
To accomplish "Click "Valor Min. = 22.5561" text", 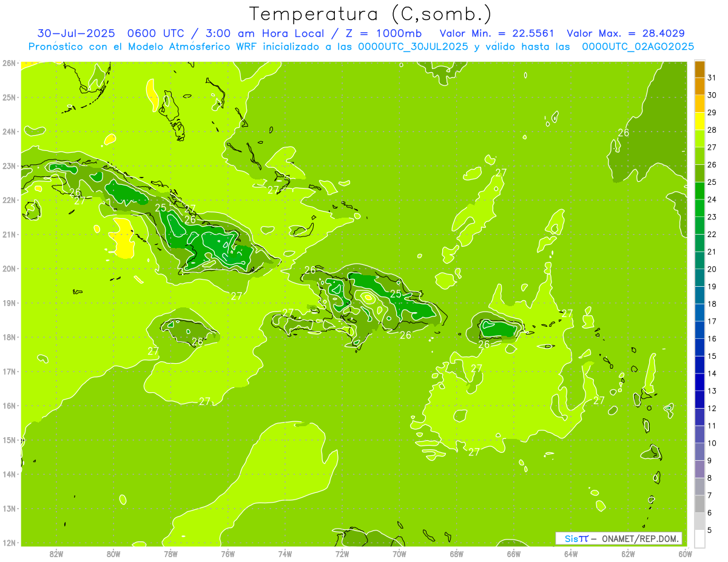I will [497, 33].
